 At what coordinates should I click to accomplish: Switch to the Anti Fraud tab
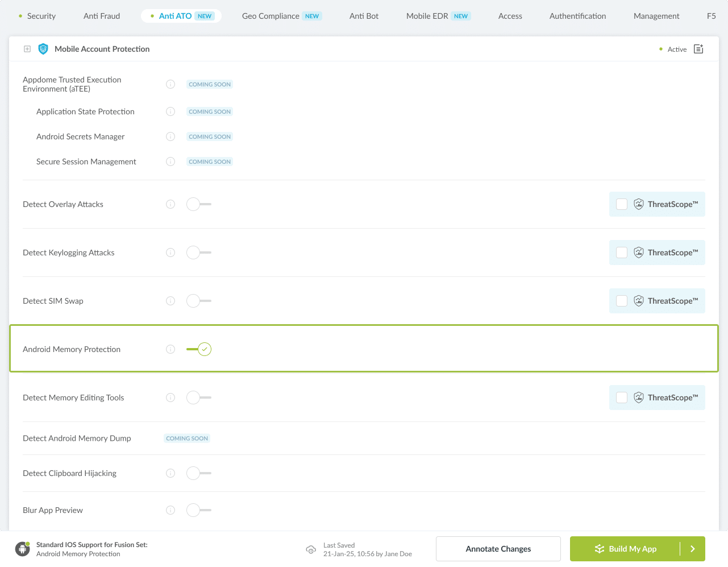click(x=102, y=16)
